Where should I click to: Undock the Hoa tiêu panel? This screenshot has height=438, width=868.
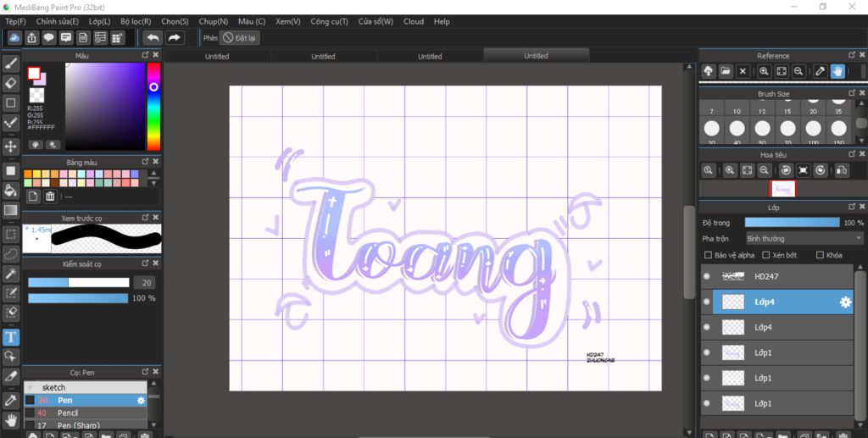[852, 153]
